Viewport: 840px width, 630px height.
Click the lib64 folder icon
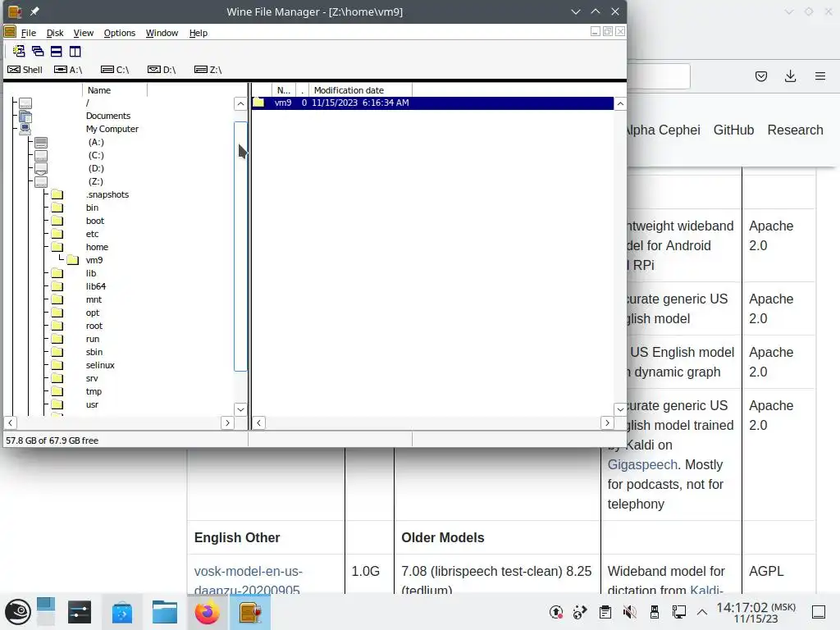pos(57,286)
